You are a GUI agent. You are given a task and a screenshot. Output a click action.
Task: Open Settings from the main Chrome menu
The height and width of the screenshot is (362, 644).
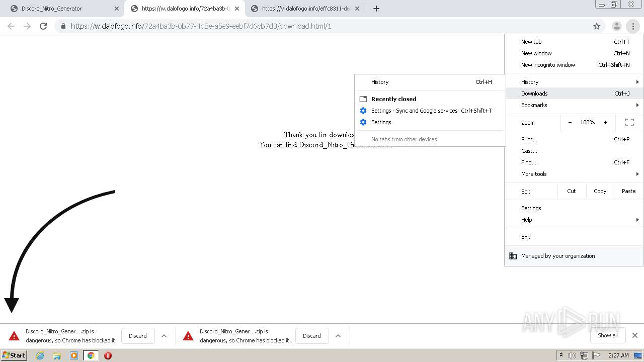click(574, 208)
